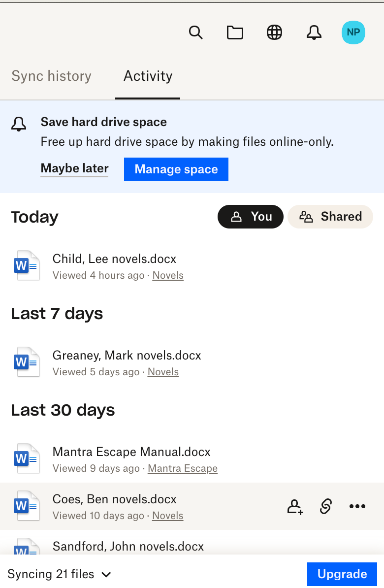
Task: Toggle the Shared activity filter
Action: point(330,217)
